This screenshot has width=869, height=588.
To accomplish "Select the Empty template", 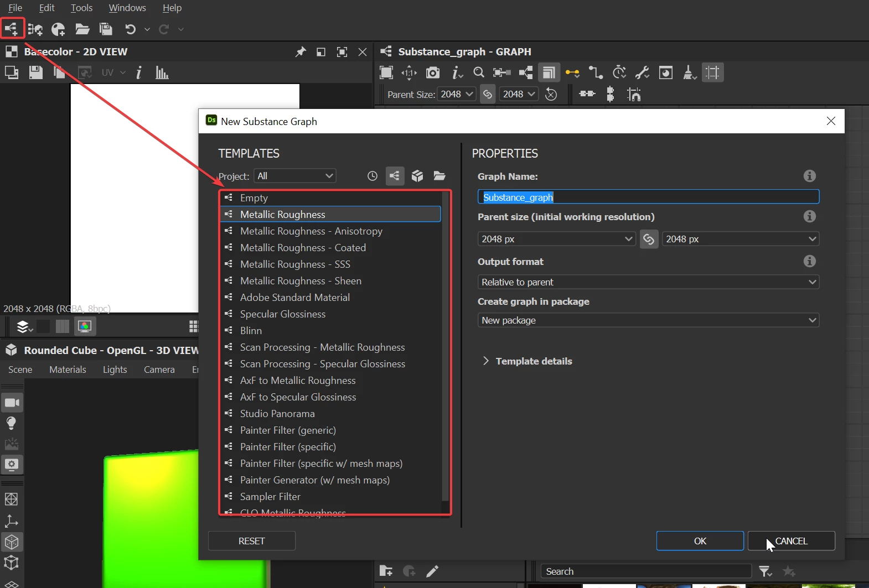I will 330,198.
